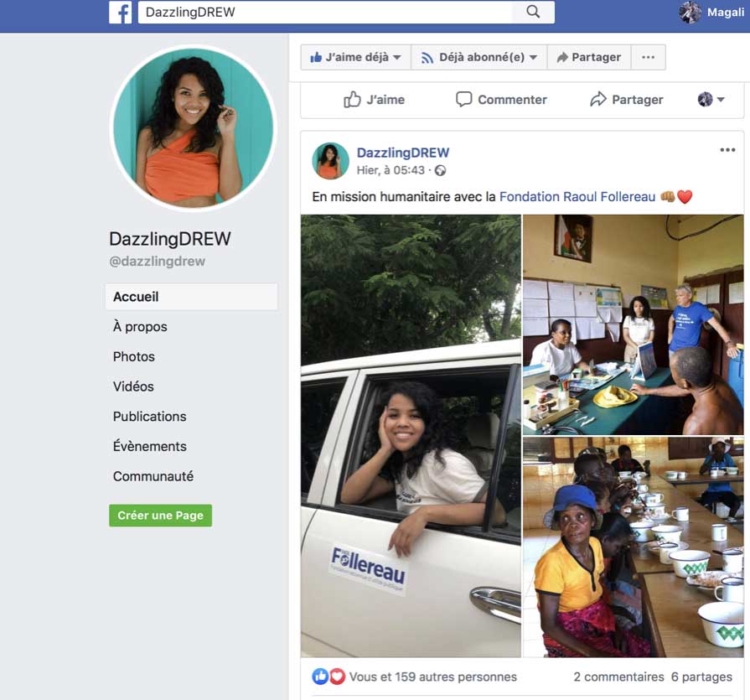Viewport: 750px width, 700px height.
Task: Go to the Évènements section
Action: click(150, 447)
